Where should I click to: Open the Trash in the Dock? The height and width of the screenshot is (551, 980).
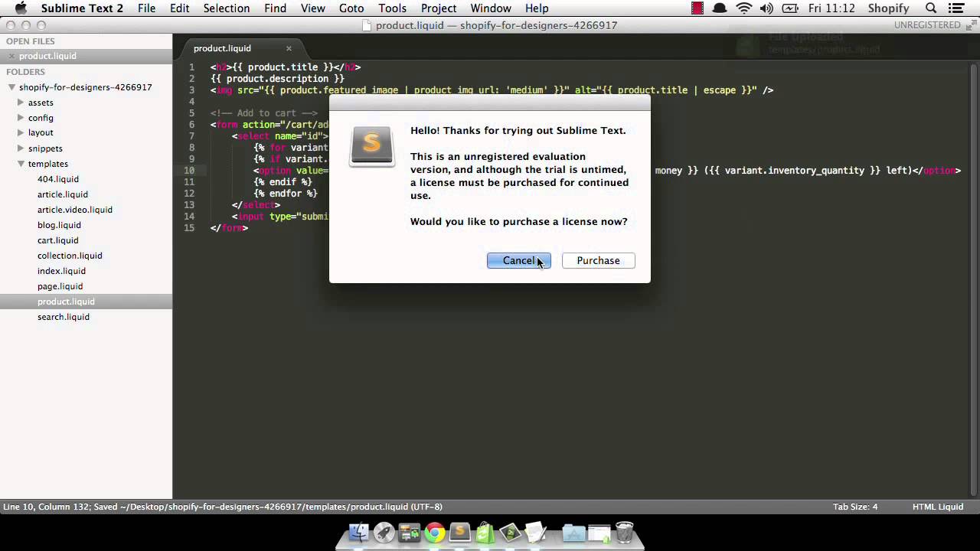point(625,532)
